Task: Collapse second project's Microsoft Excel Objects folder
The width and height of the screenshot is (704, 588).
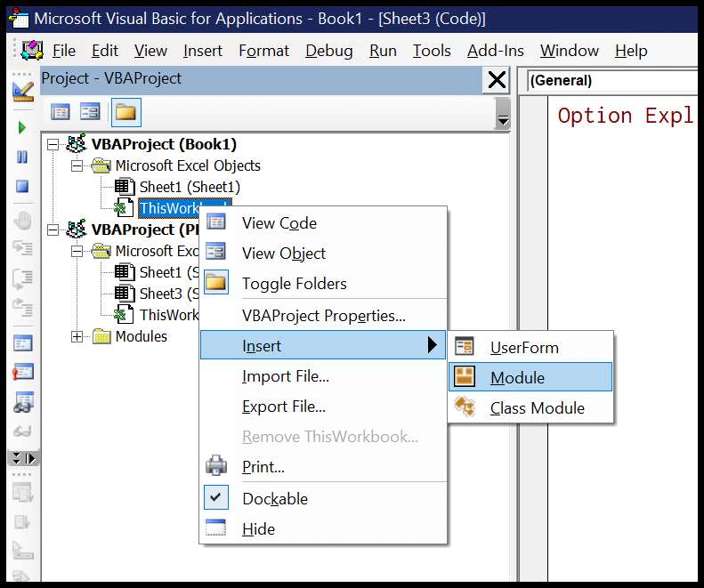Action: (77, 252)
